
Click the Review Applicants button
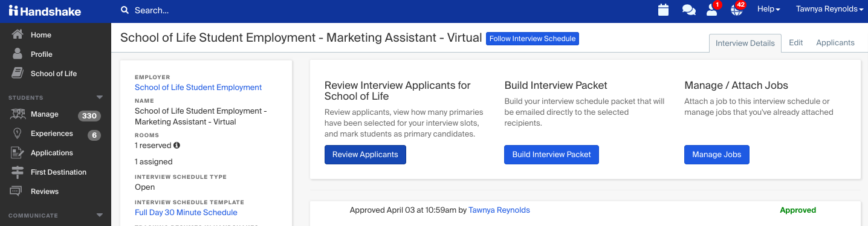tap(365, 155)
